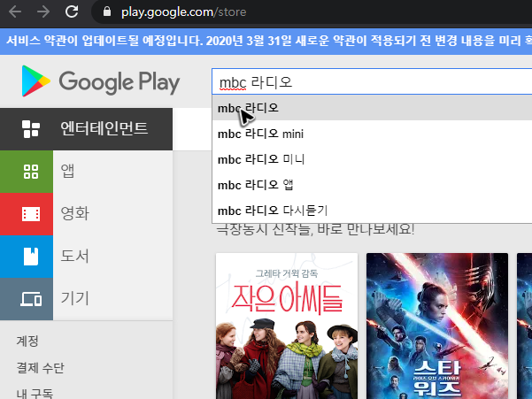The width and height of the screenshot is (532, 399).
Task: Click the 엔터테인먼트 grid icon
Action: [x=31, y=129]
